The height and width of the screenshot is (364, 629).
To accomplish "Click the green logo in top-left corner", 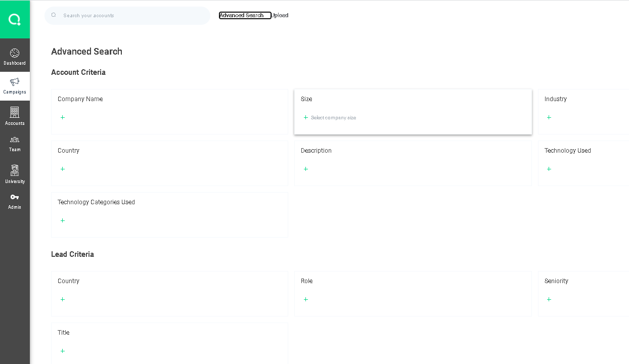I will point(15,20).
